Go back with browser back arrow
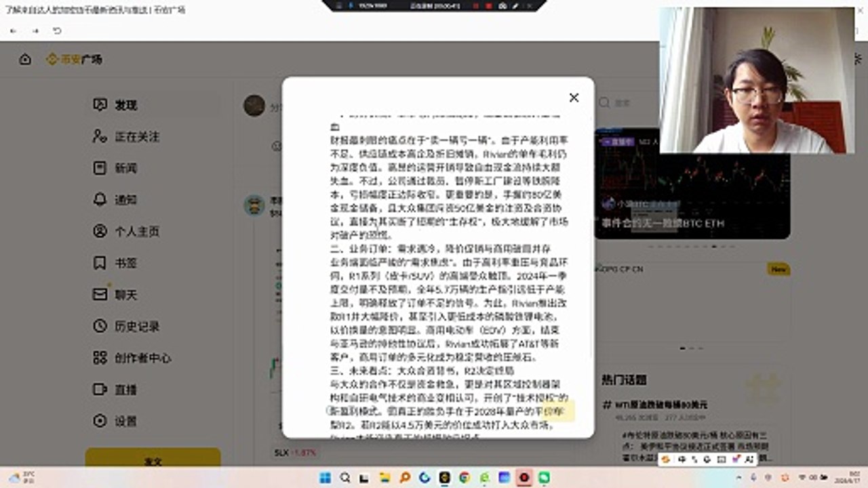Viewport: 868px width, 488px height. point(13,31)
